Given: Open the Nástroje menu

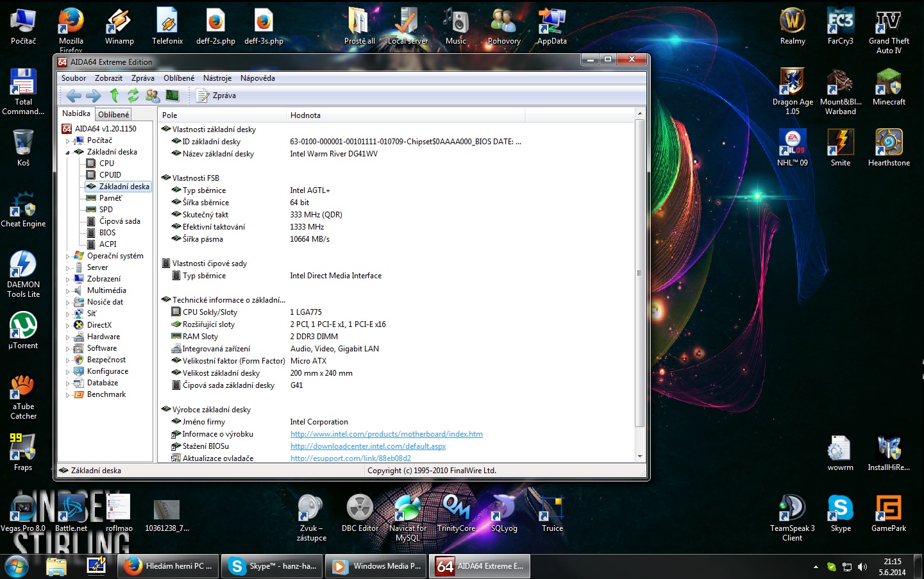Looking at the screenshot, I should click(217, 78).
